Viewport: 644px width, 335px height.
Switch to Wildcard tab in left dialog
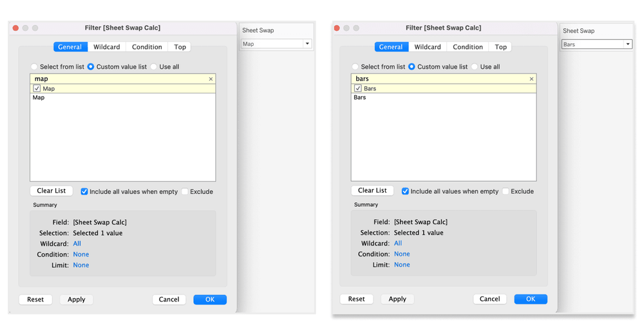107,47
